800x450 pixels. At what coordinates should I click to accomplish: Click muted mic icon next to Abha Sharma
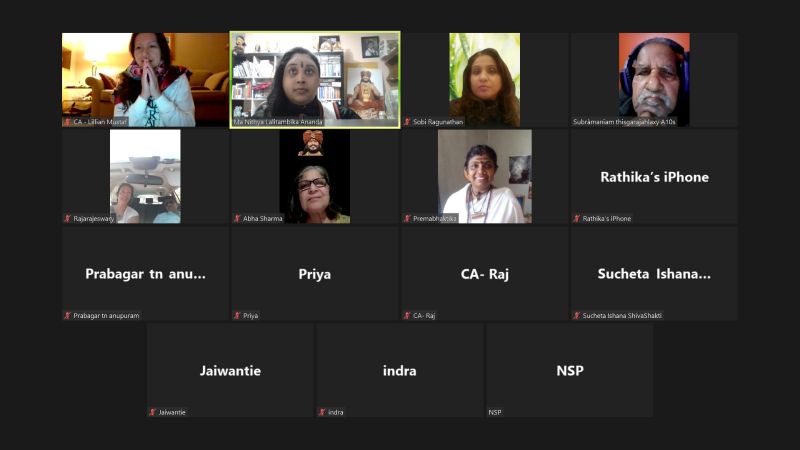click(237, 218)
